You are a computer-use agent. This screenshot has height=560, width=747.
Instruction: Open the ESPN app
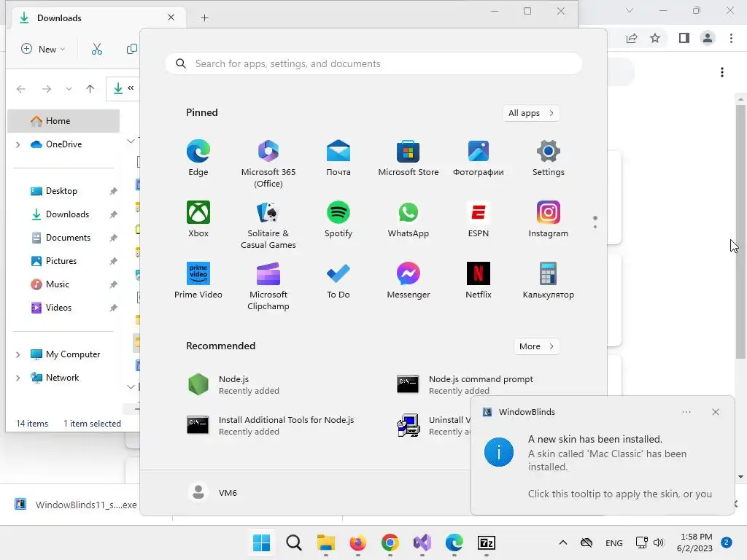coord(479,219)
